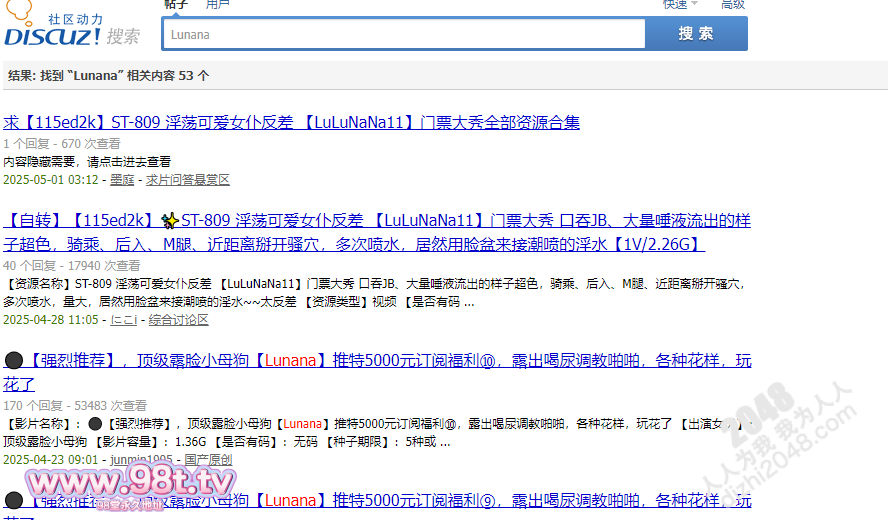Click the sparkle star icon in second result title
This screenshot has height=520, width=888.
pos(170,221)
